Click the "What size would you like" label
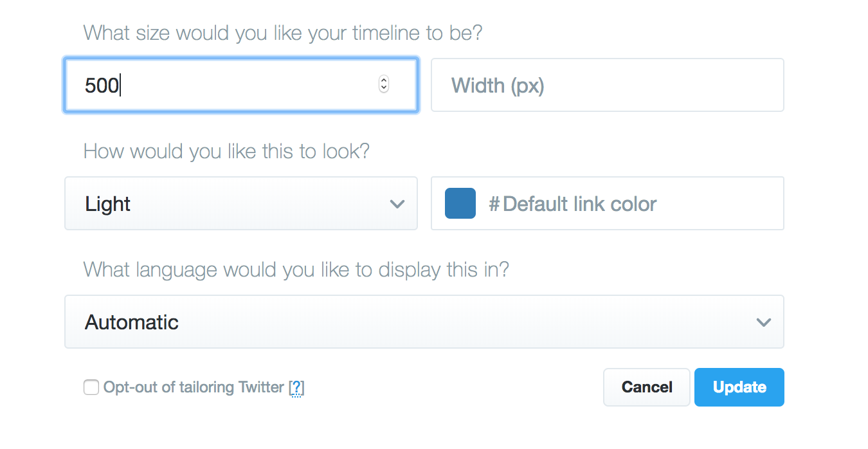 [283, 33]
